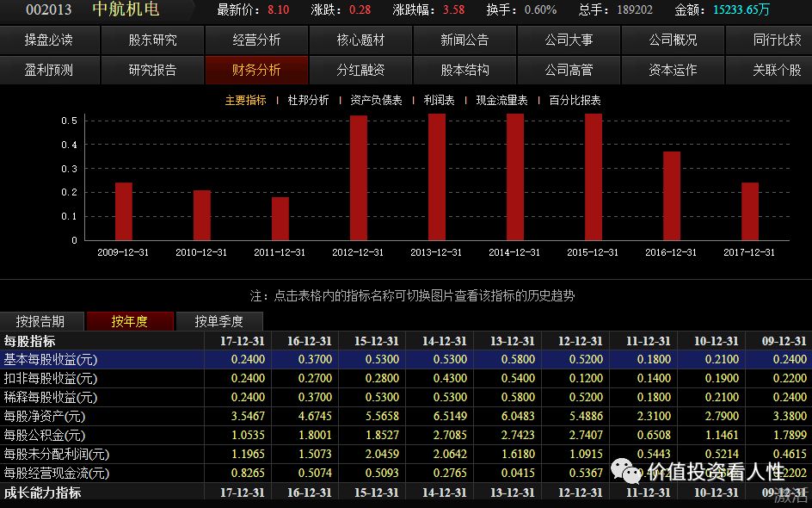The width and height of the screenshot is (812, 508).
Task: Open 公司大事 tab
Action: [569, 40]
